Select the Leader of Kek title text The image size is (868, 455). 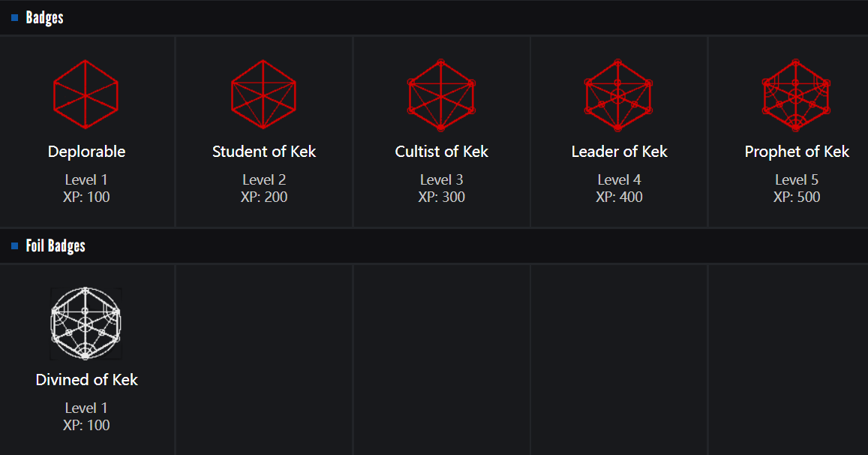619,152
